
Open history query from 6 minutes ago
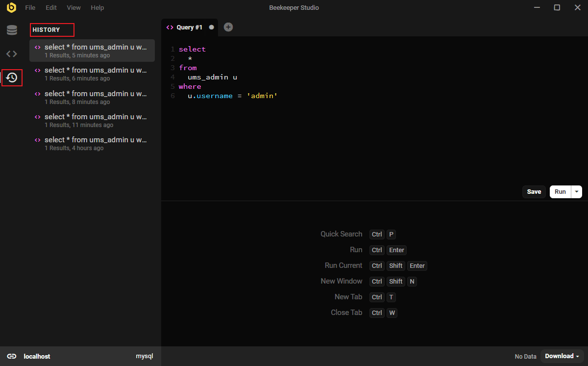tap(92, 74)
